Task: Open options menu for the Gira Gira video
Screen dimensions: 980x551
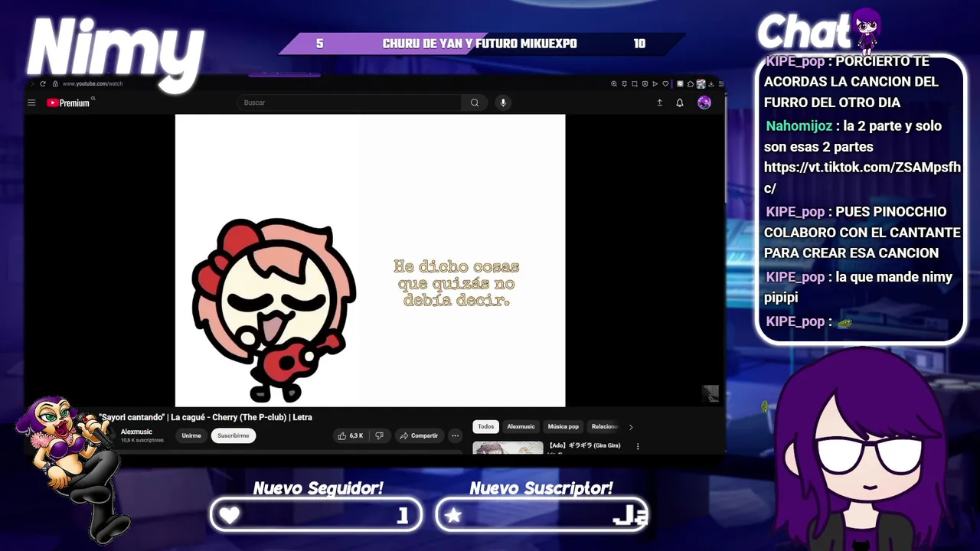Action: (x=638, y=446)
